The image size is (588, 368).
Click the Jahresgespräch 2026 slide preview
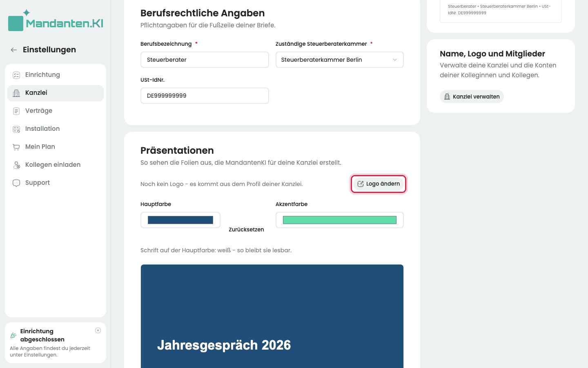pyautogui.click(x=272, y=316)
